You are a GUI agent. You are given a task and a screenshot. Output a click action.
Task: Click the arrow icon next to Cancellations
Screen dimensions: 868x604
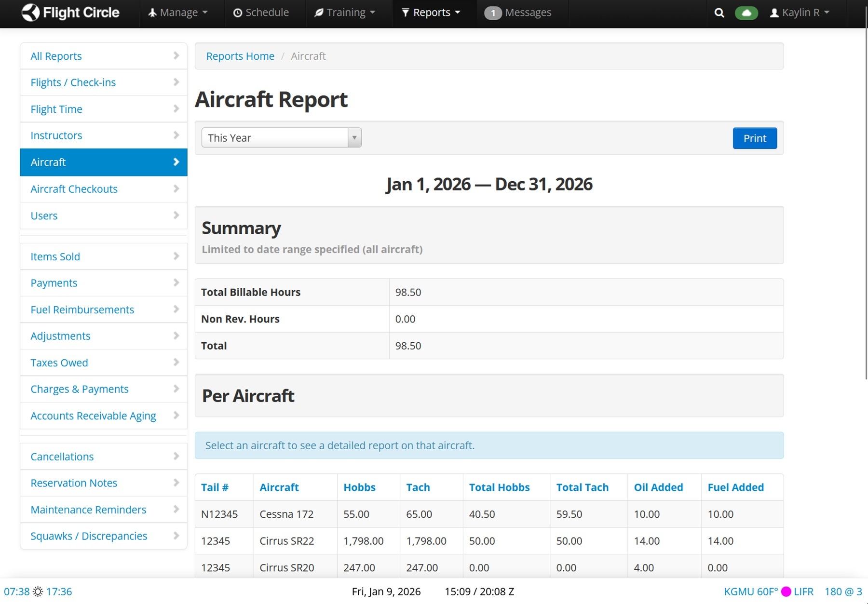pos(176,456)
